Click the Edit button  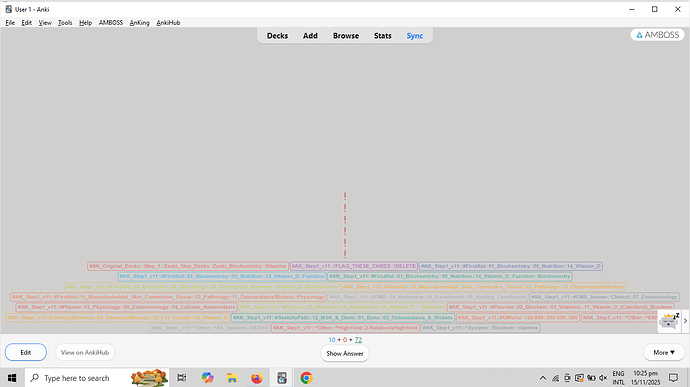click(26, 352)
